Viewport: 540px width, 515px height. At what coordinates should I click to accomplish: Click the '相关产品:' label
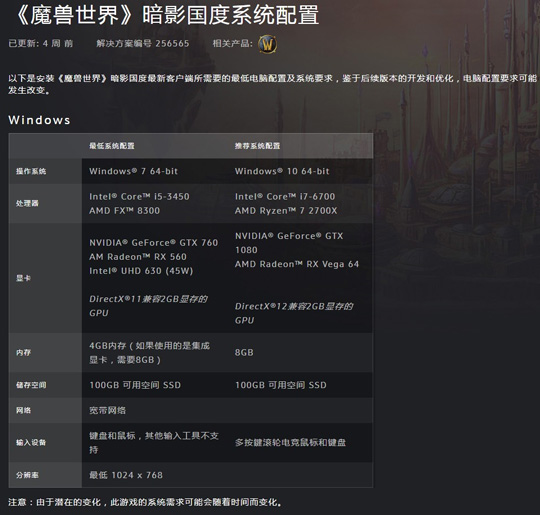pyautogui.click(x=232, y=43)
